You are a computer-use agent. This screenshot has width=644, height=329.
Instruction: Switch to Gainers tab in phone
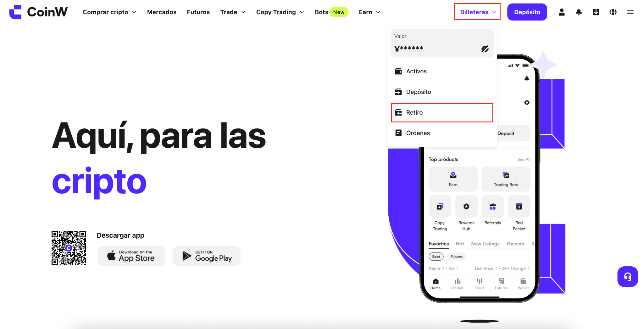(x=515, y=244)
